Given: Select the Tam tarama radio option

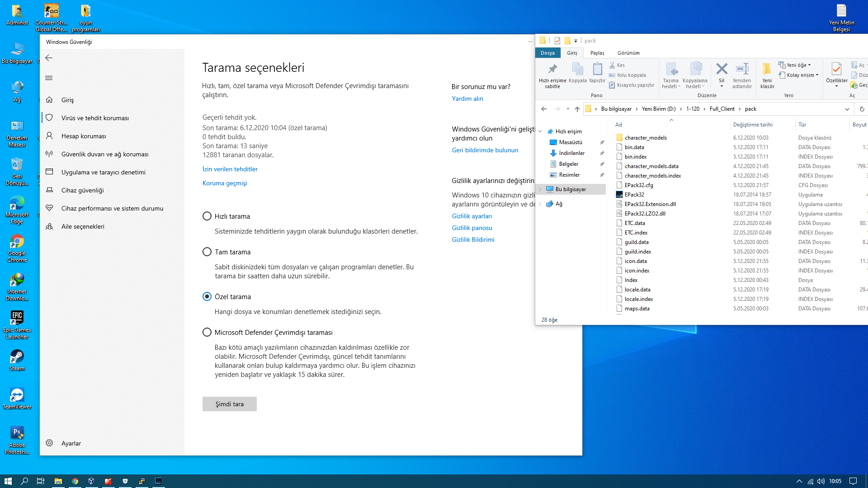Looking at the screenshot, I should [x=207, y=252].
